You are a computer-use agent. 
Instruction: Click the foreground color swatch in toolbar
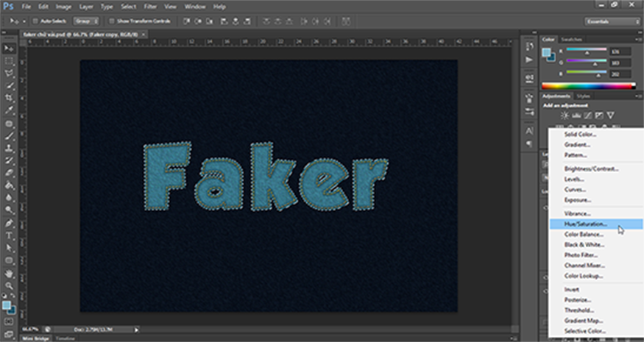click(7, 304)
